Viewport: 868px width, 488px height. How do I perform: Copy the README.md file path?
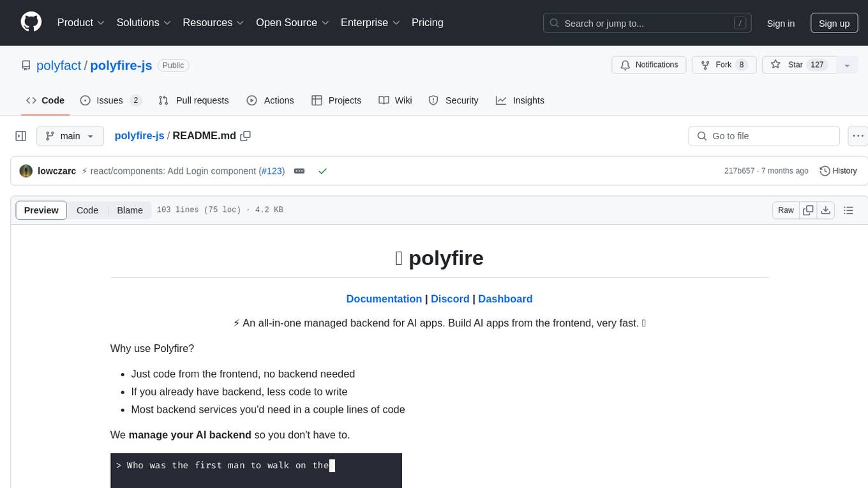(246, 135)
